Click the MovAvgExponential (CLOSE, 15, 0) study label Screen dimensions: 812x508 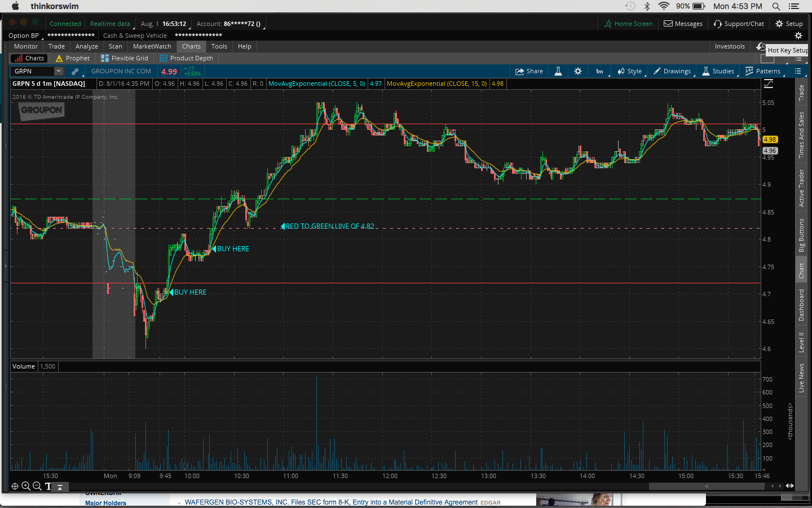point(436,84)
